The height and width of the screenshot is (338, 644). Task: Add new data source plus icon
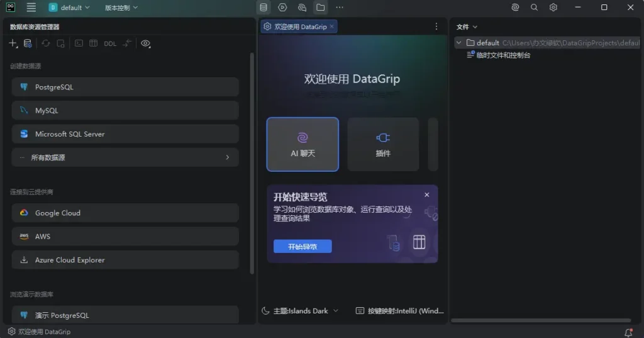[13, 43]
